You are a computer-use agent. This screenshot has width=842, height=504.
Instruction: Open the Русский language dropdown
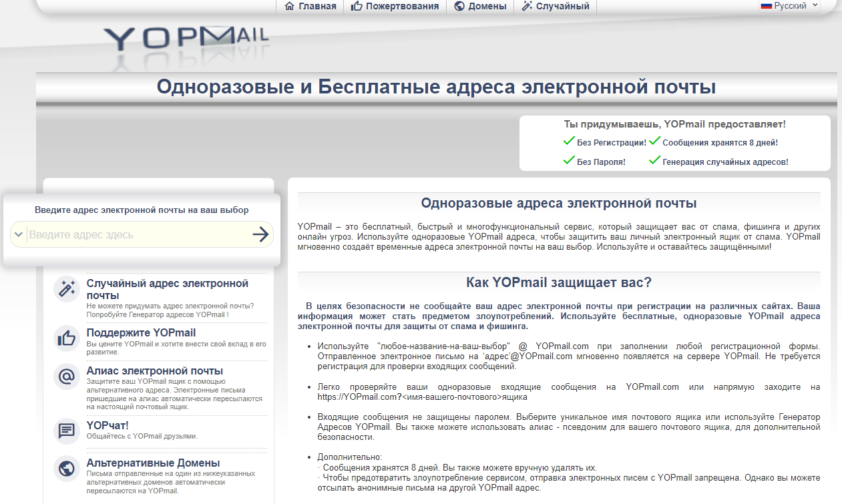(x=790, y=5)
